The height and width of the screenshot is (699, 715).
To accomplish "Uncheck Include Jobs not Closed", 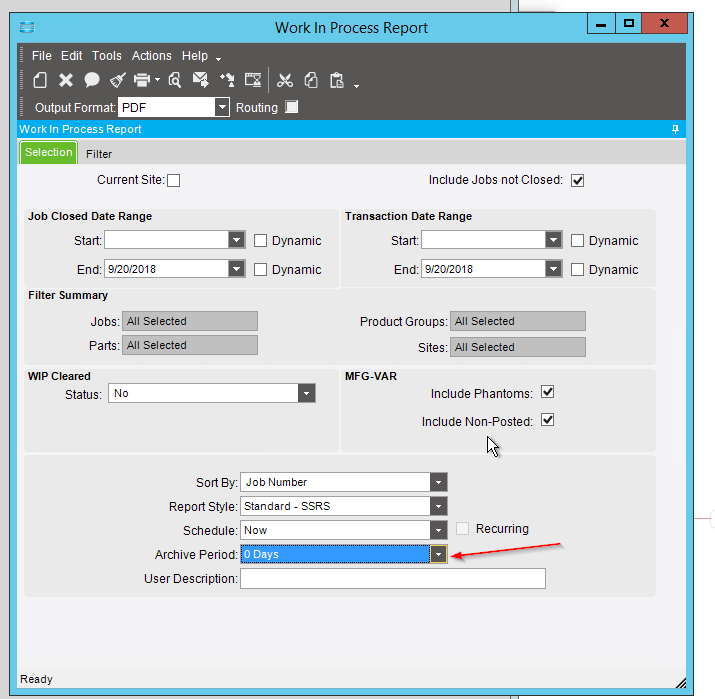I will click(577, 181).
